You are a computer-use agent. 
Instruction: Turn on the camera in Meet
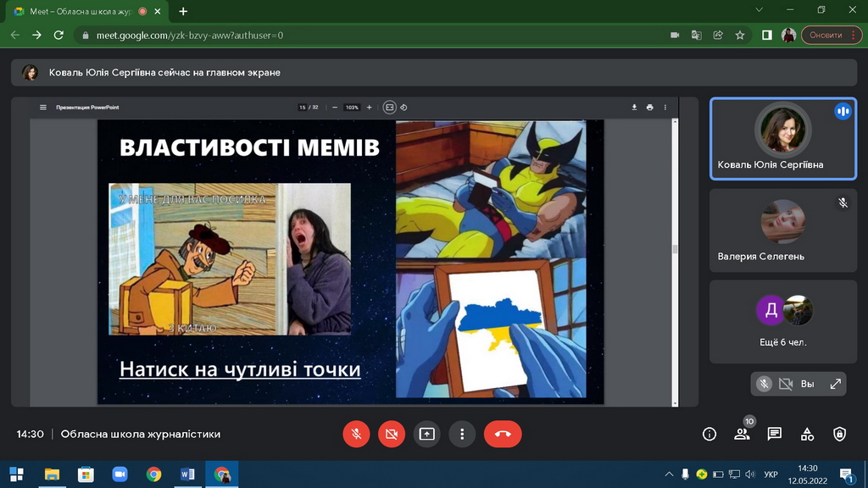[x=392, y=435]
